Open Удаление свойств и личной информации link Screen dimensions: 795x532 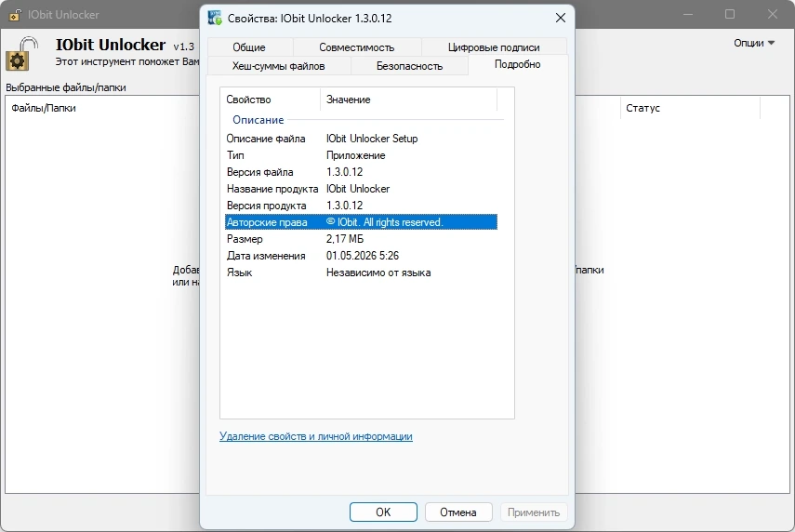pos(316,436)
